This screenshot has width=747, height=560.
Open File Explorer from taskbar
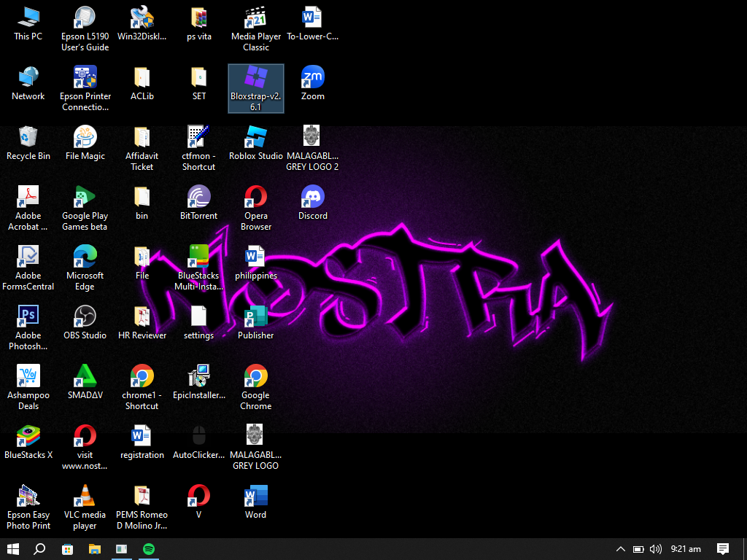(95, 549)
